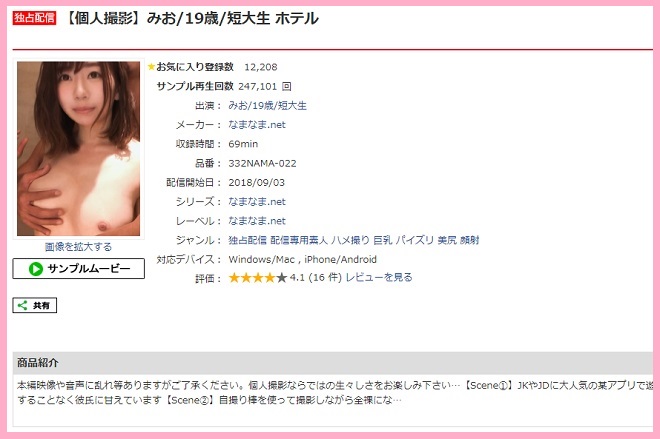Click the green play icon for sample movie
The height and width of the screenshot is (439, 660).
[x=36, y=269]
